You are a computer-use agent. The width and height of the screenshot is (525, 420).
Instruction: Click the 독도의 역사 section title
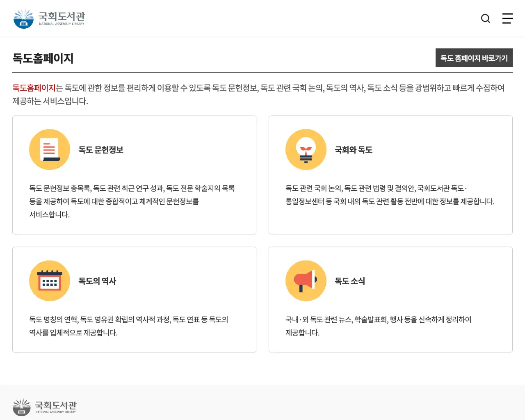pos(97,281)
